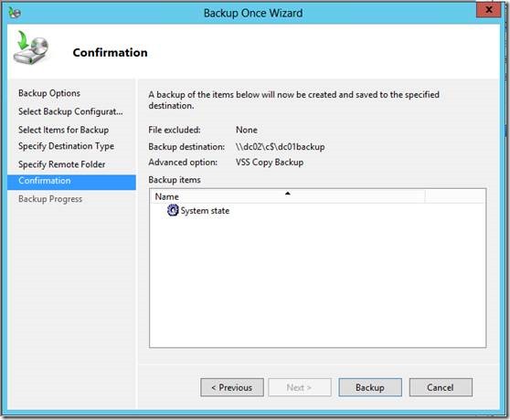Select the System state list item
The height and width of the screenshot is (420, 510).
click(x=198, y=211)
